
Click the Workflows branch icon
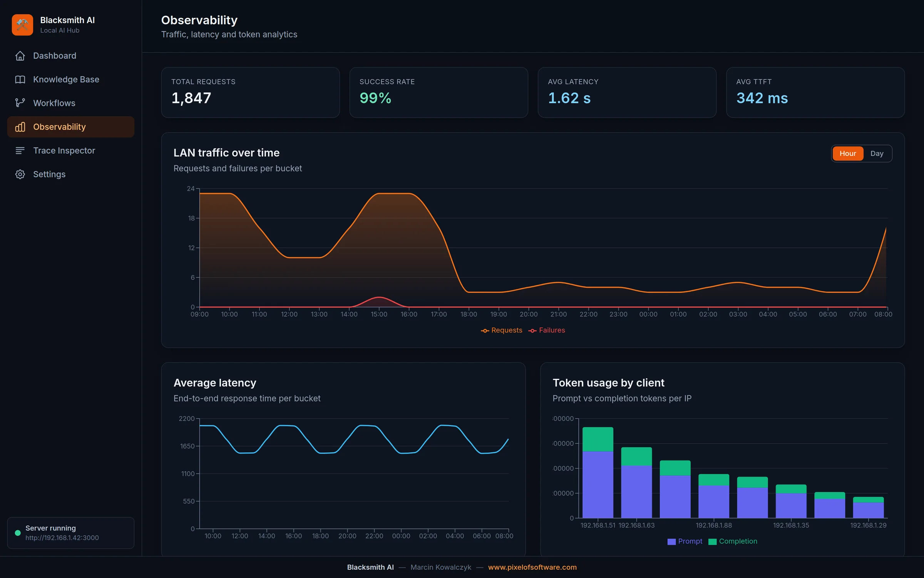point(20,103)
